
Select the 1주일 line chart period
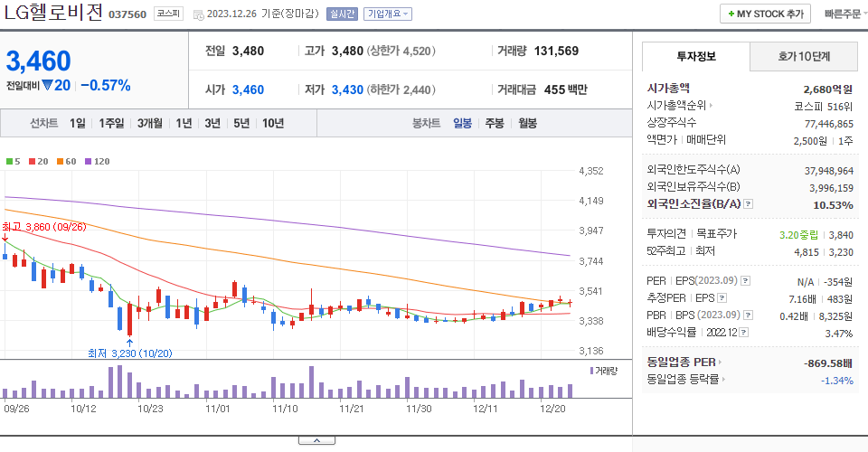click(x=111, y=123)
